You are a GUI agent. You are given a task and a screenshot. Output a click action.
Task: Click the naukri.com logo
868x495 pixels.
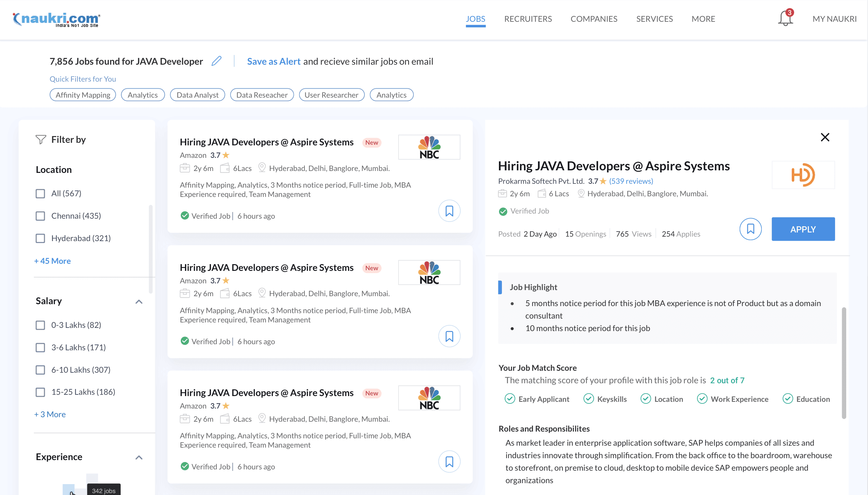point(56,19)
